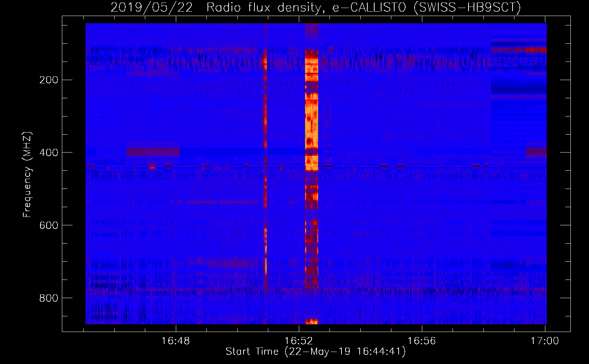Select the 200 frequency tick label
The width and height of the screenshot is (589, 364).
(49, 80)
